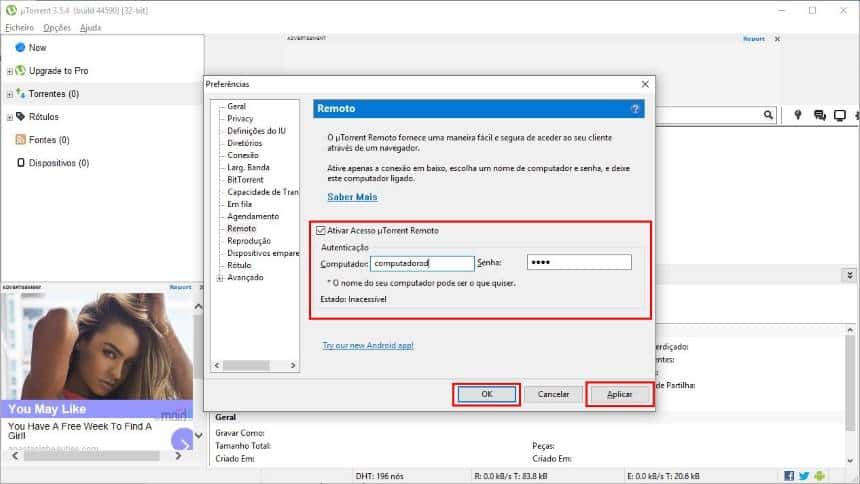Screen dimensions: 860x484
Task: Close the Preferências dialog with X
Action: [645, 84]
